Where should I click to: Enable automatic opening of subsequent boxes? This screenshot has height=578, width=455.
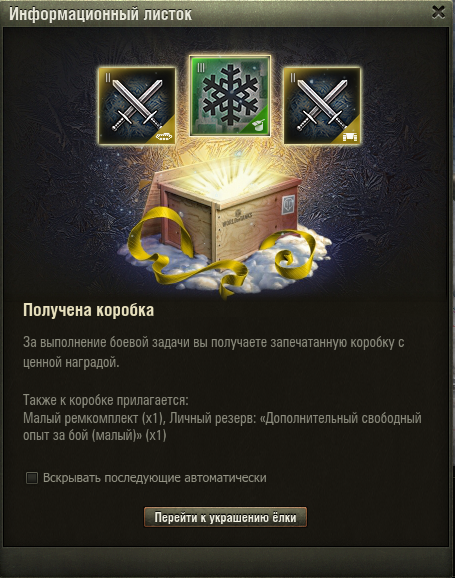(x=32, y=478)
